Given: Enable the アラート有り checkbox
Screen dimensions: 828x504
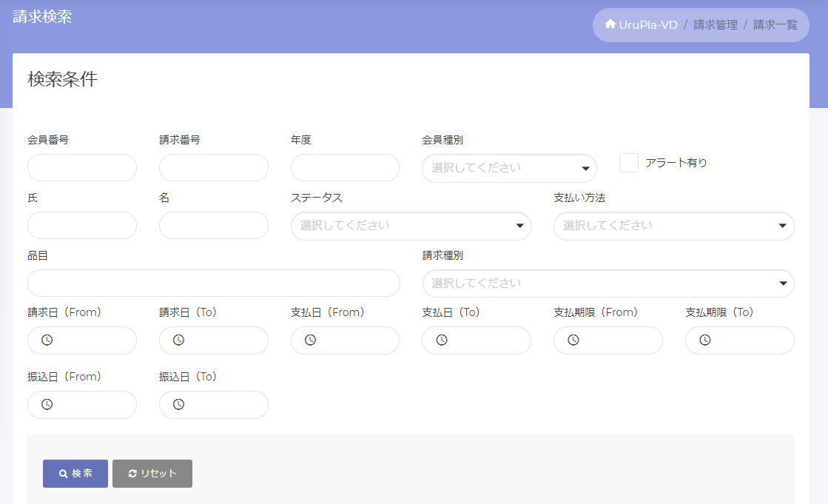Looking at the screenshot, I should click(628, 163).
